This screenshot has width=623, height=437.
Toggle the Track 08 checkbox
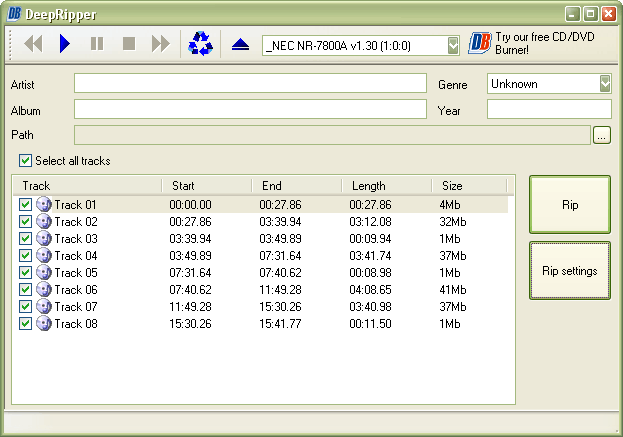tap(25, 324)
